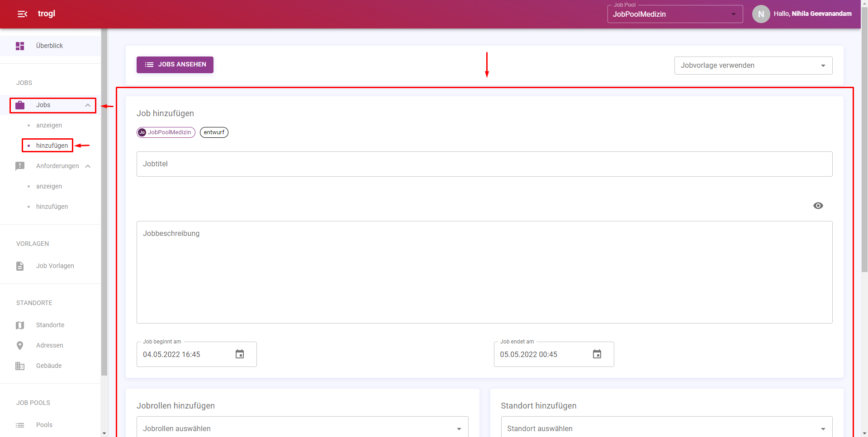
Task: Open calendar picker for Job endet am
Action: coord(597,354)
